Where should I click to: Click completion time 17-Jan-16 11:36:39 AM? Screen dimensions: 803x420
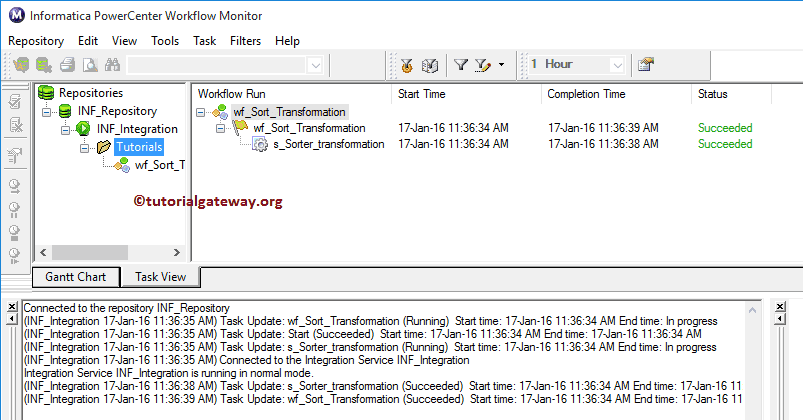pos(603,128)
